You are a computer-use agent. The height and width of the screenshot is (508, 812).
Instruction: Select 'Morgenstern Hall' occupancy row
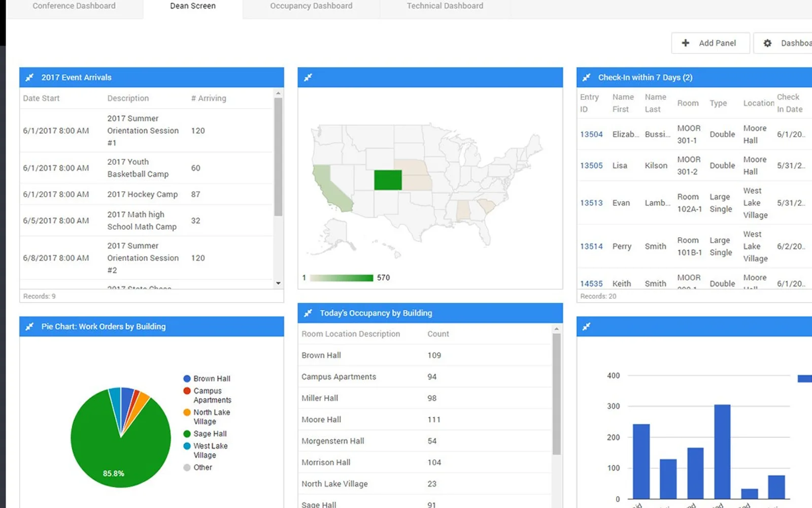(425, 440)
